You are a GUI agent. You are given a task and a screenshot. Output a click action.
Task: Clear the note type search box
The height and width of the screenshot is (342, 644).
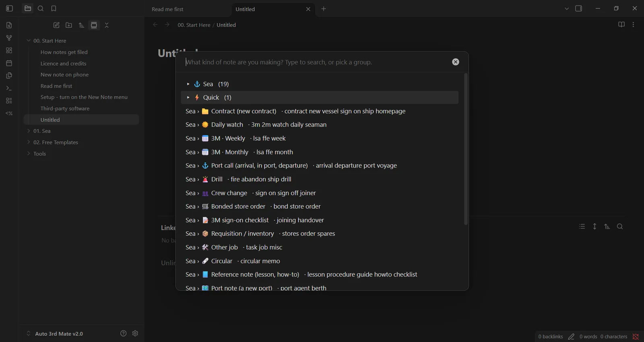click(x=456, y=62)
